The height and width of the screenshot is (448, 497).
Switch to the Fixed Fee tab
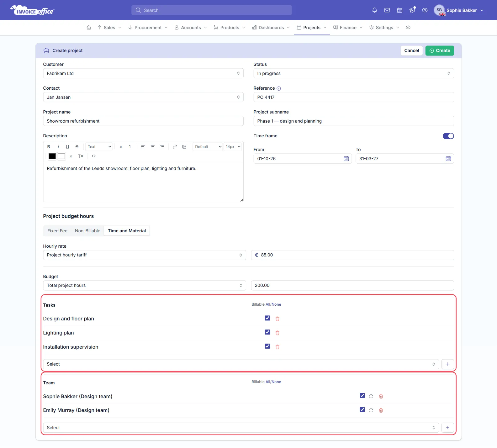pos(57,231)
